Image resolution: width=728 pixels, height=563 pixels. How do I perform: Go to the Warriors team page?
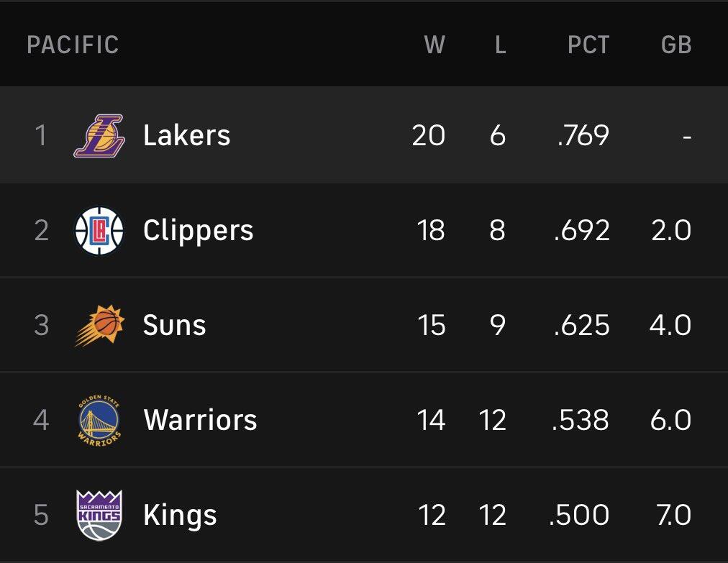tap(201, 420)
